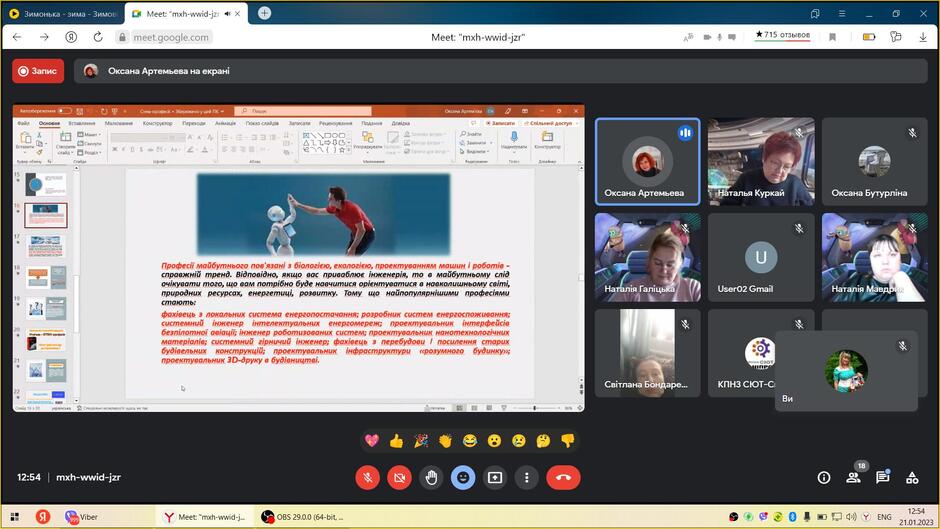940x529 pixels.
Task: Send thumbs down reaction
Action: point(568,441)
